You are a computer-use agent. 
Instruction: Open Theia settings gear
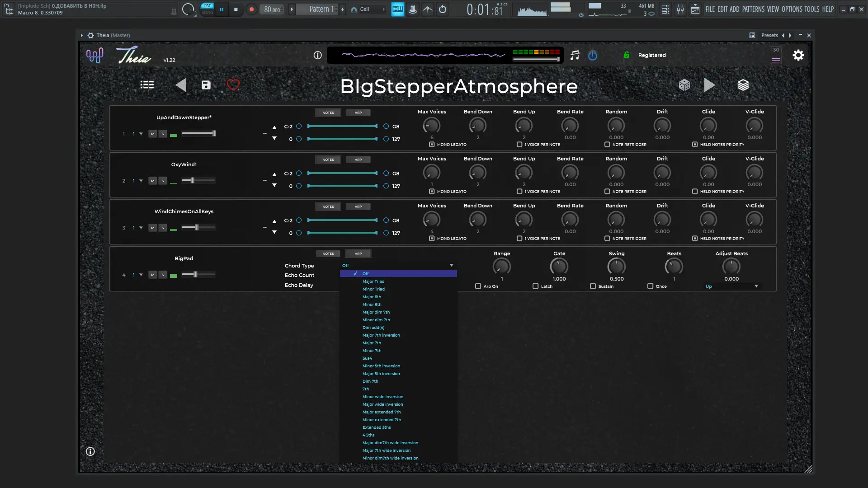798,55
